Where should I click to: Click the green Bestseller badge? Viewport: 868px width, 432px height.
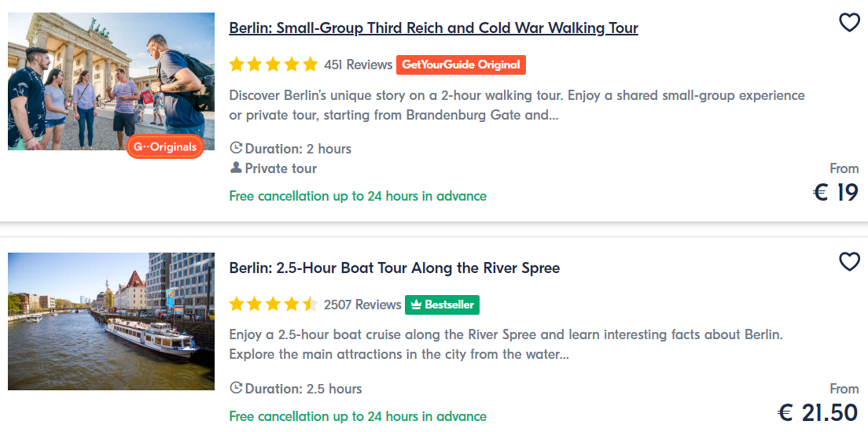point(442,305)
